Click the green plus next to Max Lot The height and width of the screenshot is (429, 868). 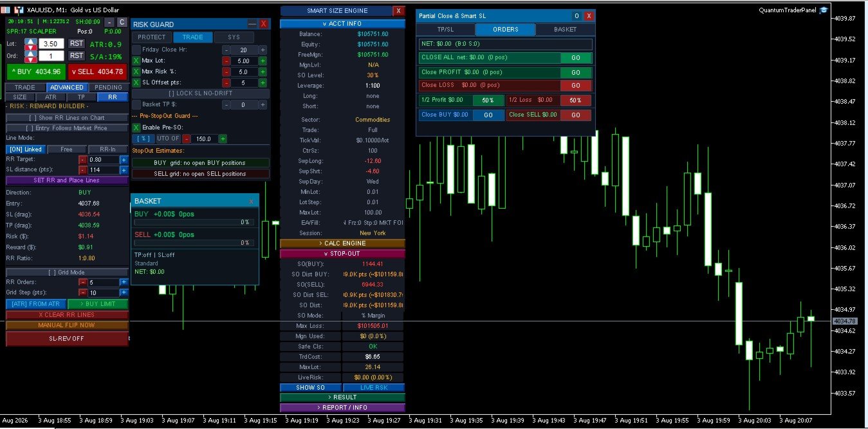point(263,61)
